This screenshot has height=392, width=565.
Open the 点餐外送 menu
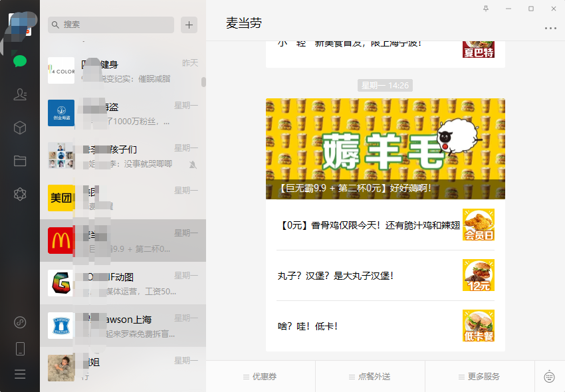[370, 377]
